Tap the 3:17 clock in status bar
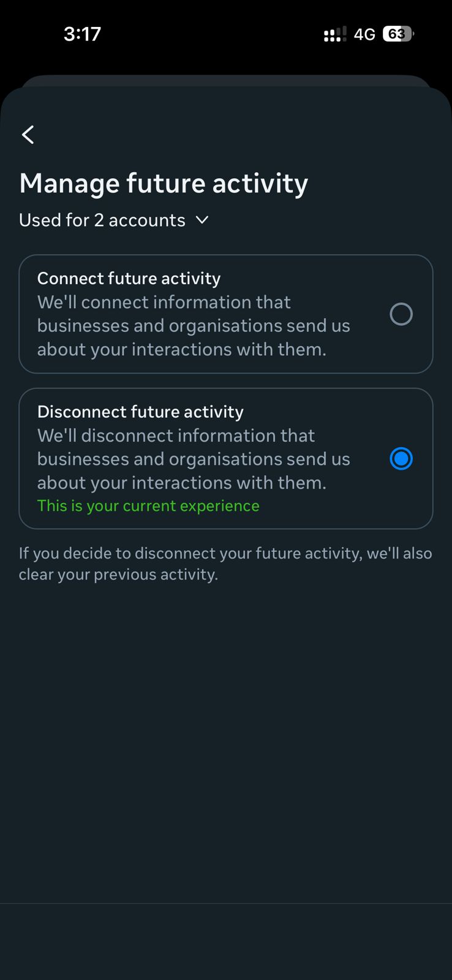452x980 pixels. tap(82, 34)
